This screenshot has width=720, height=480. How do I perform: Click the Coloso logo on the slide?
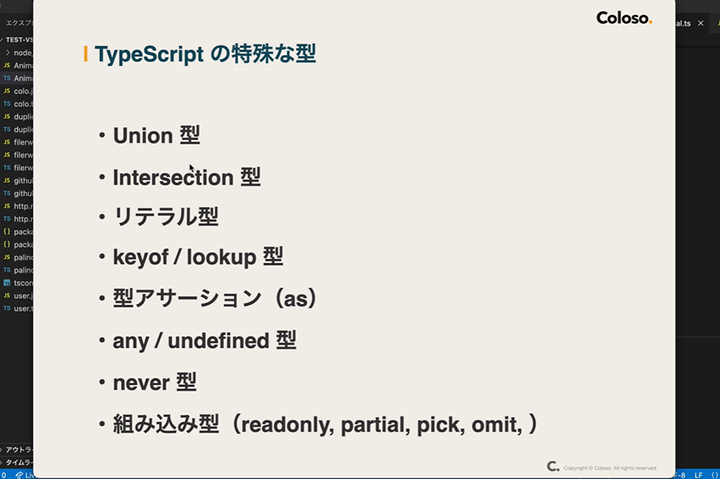coord(624,18)
